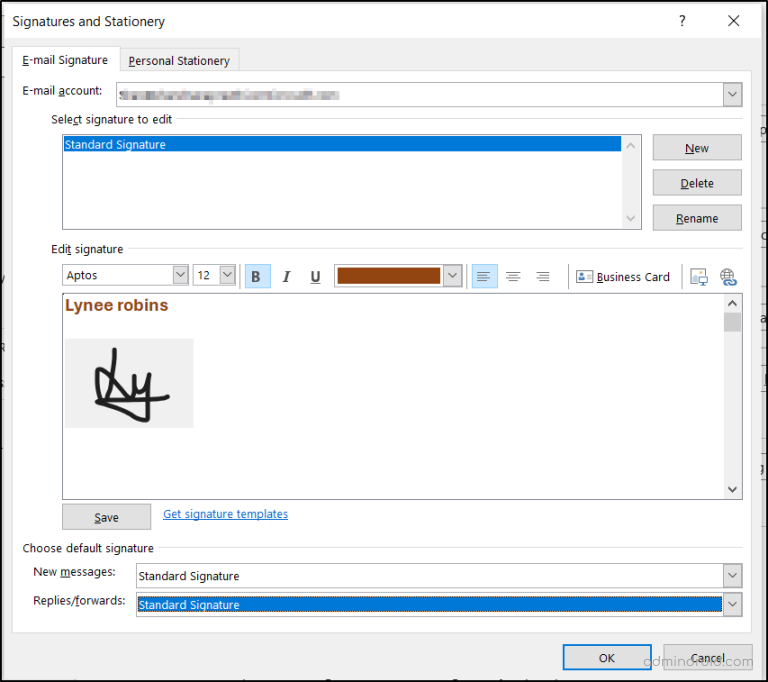
Task: Switch to Personal Stationery tab
Action: (x=179, y=61)
